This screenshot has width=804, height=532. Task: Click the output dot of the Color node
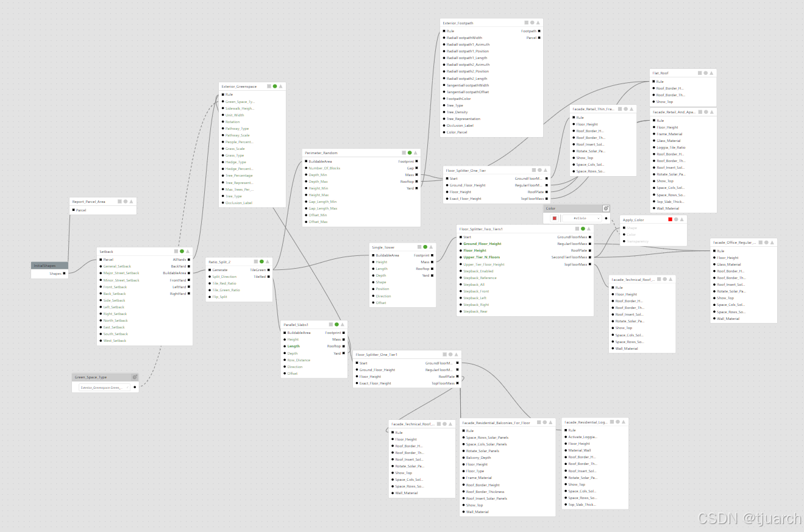606,218
